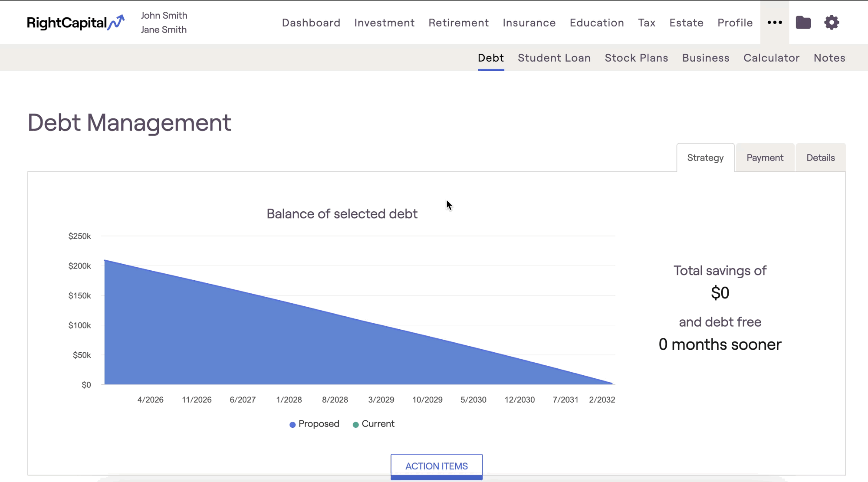This screenshot has width=868, height=482.
Task: Open the Notes page
Action: click(829, 58)
